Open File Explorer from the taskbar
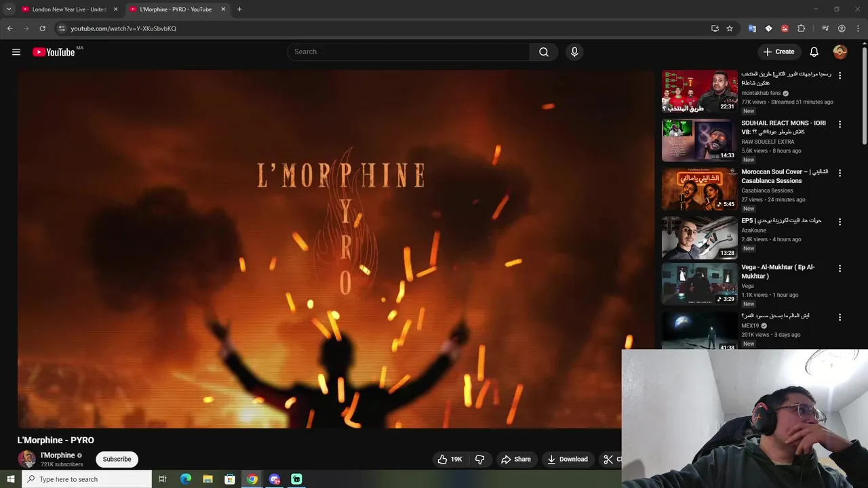The width and height of the screenshot is (868, 488). coord(208,479)
